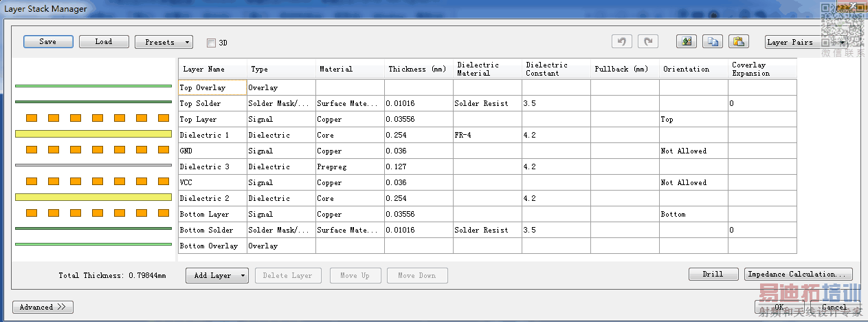This screenshot has width=868, height=322.
Task: Click Top Solder dielectric constant 3.5
Action: point(556,103)
